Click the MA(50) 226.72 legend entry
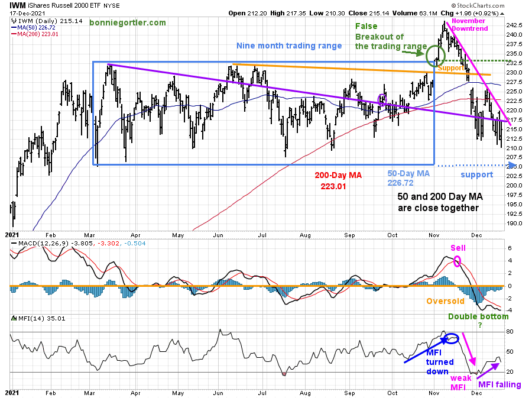The height and width of the screenshot is (398, 532). (33, 27)
